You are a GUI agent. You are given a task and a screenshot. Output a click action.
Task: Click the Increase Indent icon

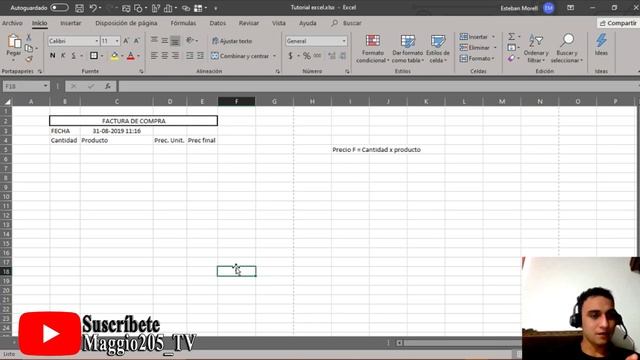[200, 56]
